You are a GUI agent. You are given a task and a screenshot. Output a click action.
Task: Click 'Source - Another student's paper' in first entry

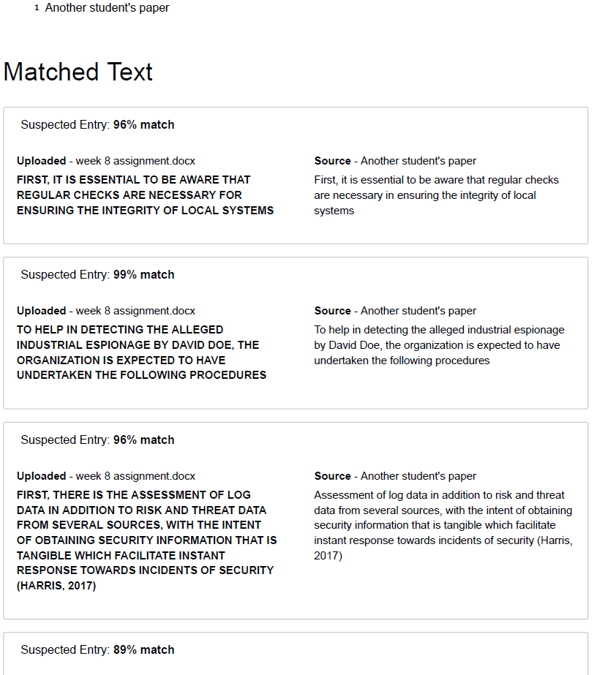395,161
